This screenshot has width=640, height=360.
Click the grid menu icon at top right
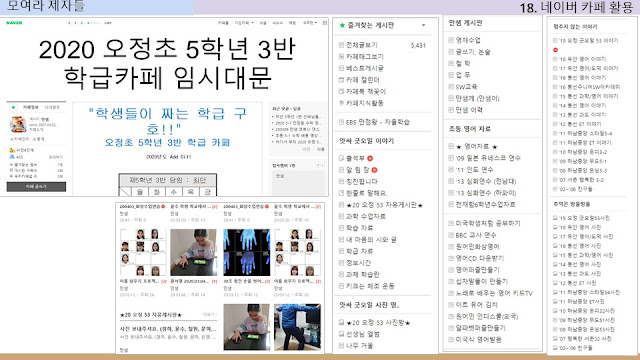point(325,23)
